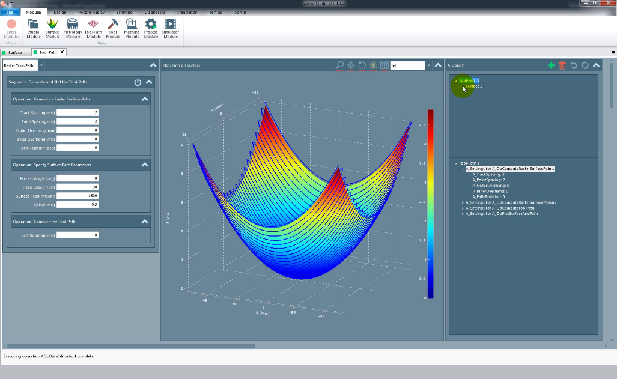Toggle the sun lighting icon above plot
Screen dimensions: 617x379
[x=373, y=65]
